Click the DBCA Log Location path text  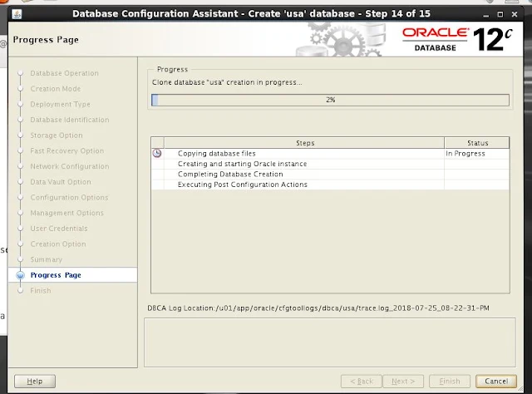[x=318, y=308]
